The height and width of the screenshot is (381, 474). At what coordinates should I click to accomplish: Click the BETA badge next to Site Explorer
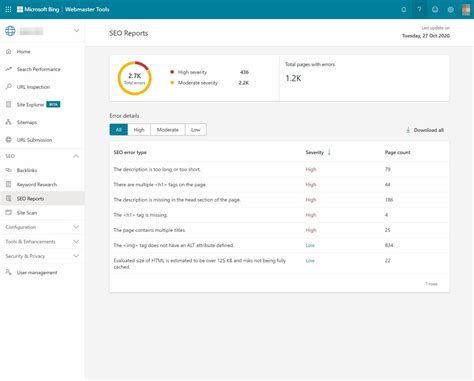53,104
